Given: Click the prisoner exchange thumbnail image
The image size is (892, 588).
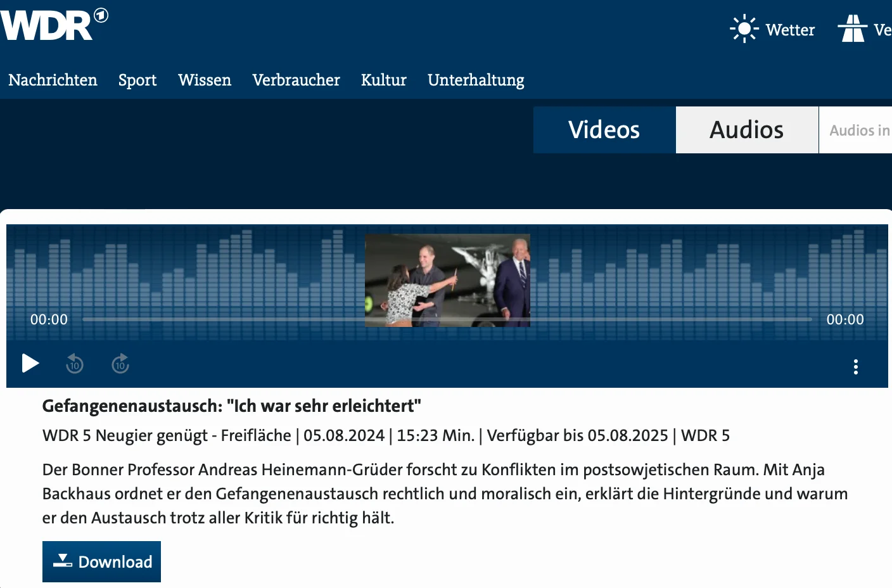Looking at the screenshot, I should click(x=447, y=280).
